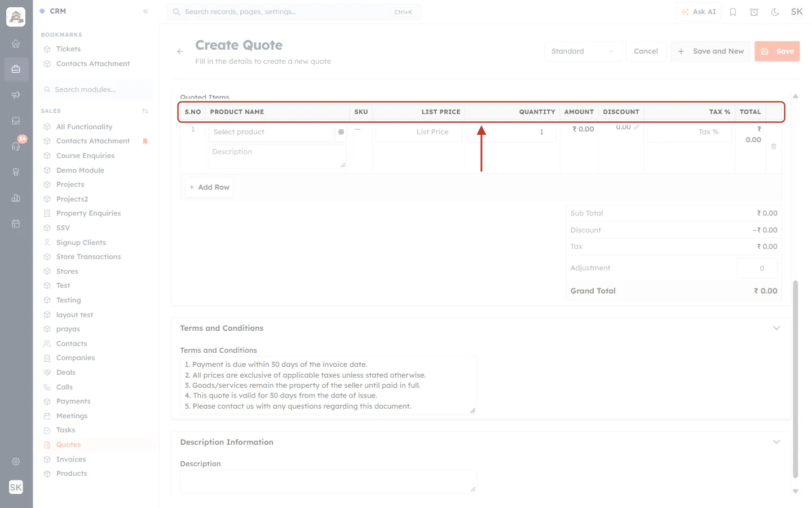
Task: Click the global search records box
Action: 294,12
